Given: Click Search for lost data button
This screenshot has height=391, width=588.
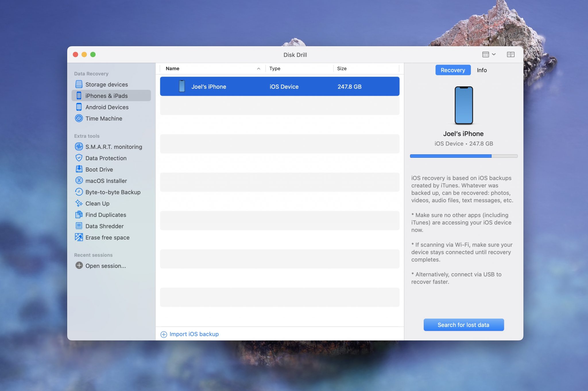Looking at the screenshot, I should tap(464, 325).
